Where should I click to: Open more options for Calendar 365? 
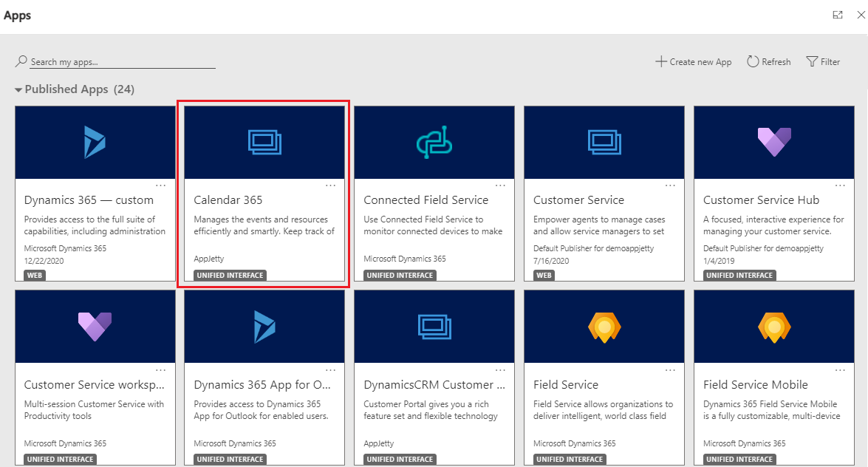[330, 185]
